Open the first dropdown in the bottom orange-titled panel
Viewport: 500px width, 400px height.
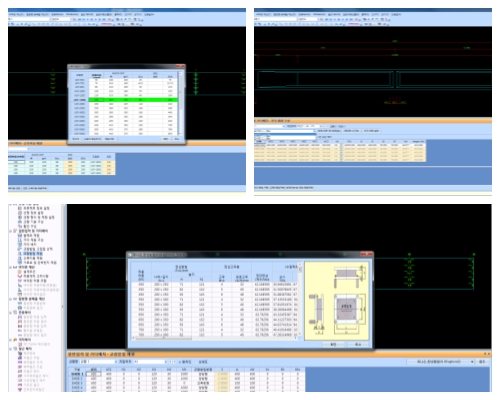pyautogui.click(x=98, y=362)
